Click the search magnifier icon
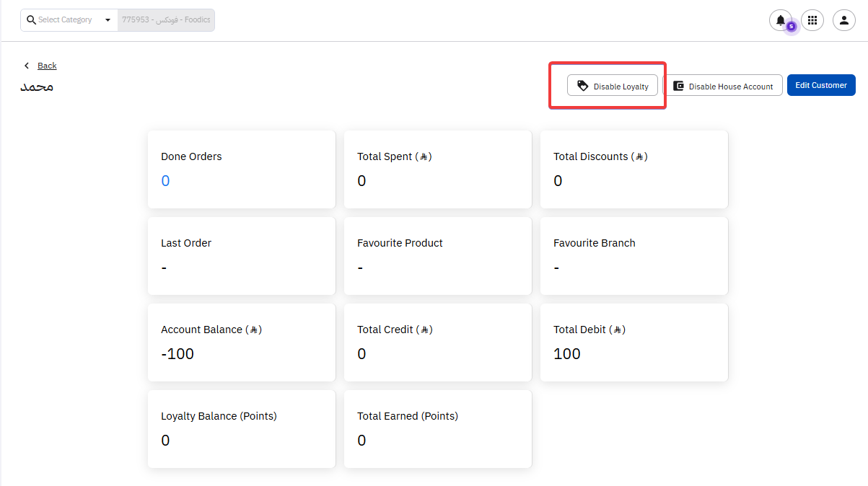Viewport: 868px width, 486px height. [31, 20]
